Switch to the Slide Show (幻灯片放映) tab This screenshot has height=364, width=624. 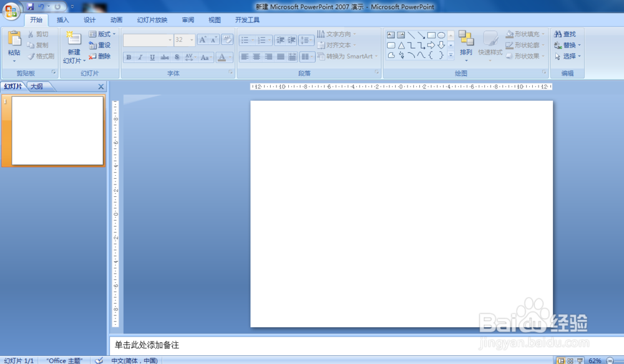coord(152,20)
